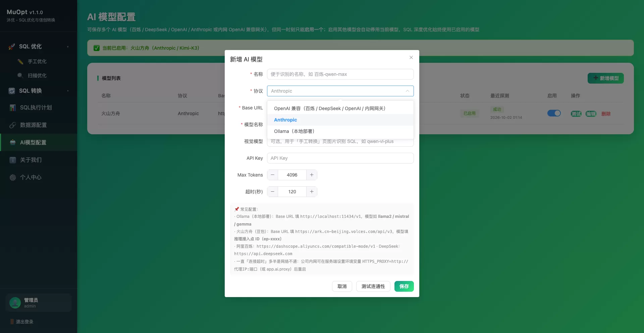The image size is (644, 333).
Task: Click the 退出登录 door icon
Action: 12,322
